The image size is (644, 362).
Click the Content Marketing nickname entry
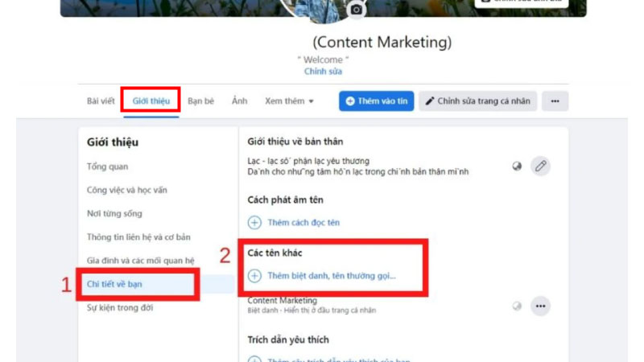pyautogui.click(x=283, y=301)
